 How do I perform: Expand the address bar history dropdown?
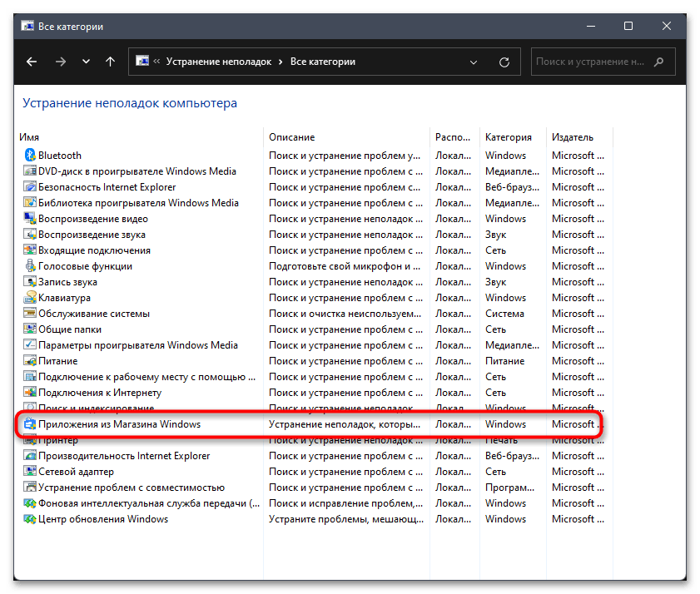point(474,62)
